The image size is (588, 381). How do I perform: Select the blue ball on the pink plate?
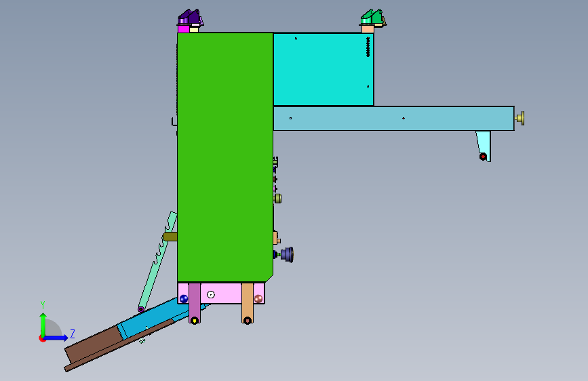coord(183,299)
